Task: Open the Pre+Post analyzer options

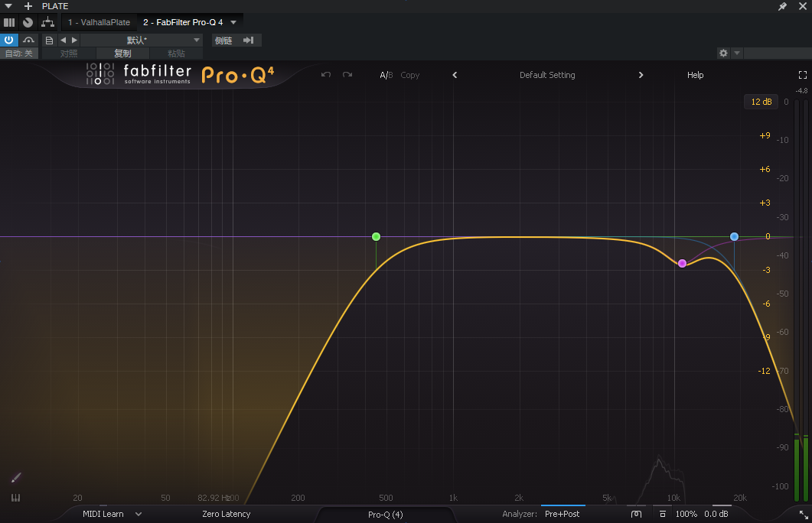Action: point(562,514)
